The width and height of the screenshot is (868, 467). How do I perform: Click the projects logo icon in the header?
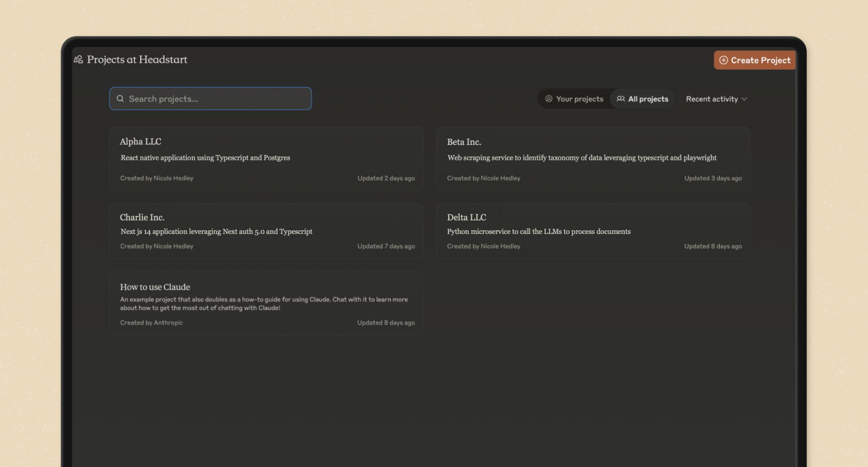(x=77, y=59)
